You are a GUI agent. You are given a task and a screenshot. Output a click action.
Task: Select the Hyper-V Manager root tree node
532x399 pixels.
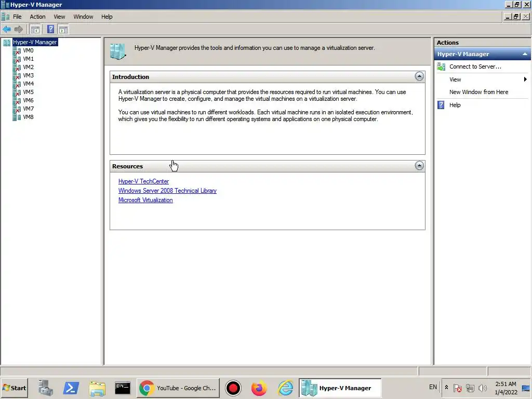35,42
